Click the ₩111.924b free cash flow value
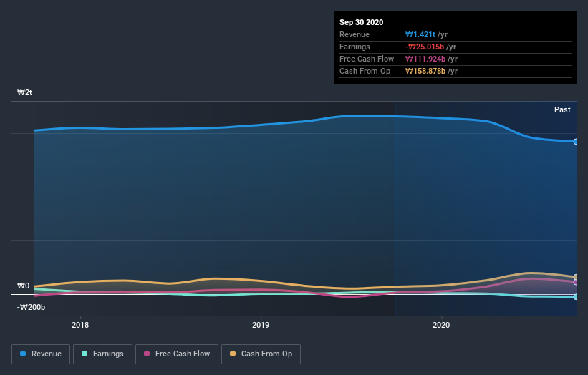Viewport: 588px width, 375px height. (x=425, y=59)
